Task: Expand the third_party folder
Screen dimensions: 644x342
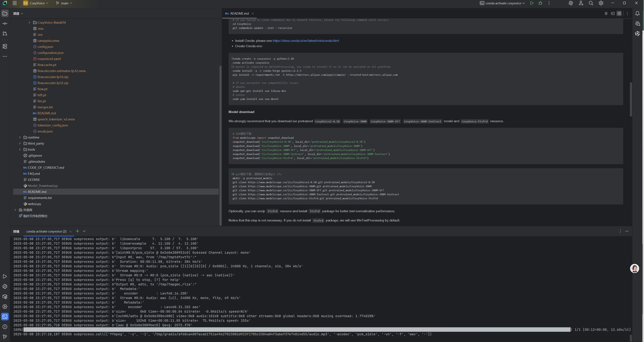Action: [x=20, y=143]
